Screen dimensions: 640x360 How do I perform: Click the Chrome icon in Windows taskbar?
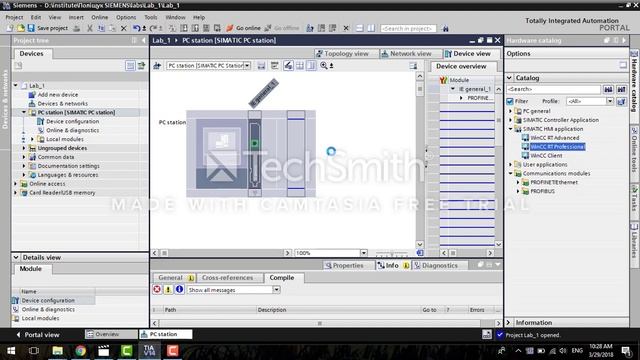tap(80, 351)
